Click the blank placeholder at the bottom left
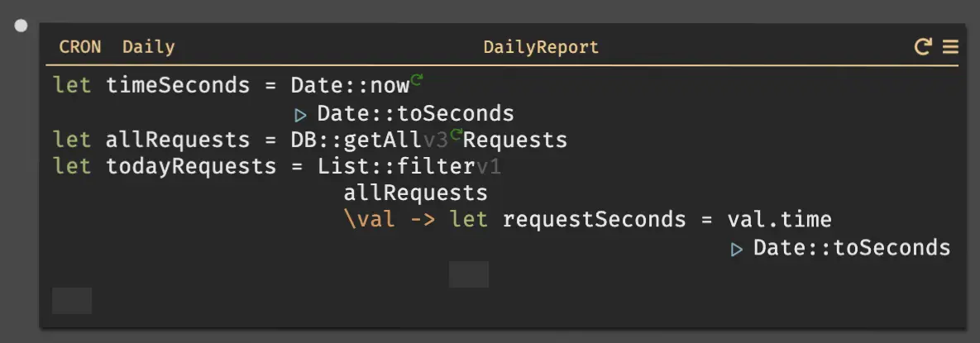The height and width of the screenshot is (343, 980). point(72,301)
